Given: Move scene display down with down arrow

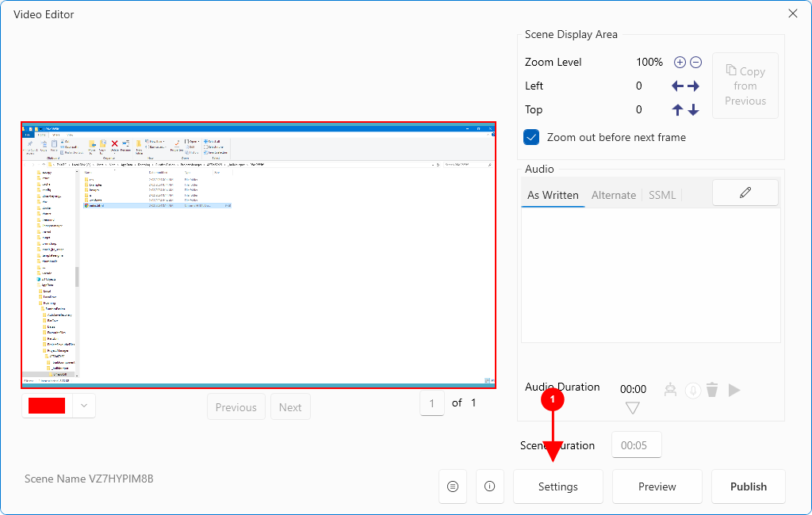Looking at the screenshot, I should 694,110.
